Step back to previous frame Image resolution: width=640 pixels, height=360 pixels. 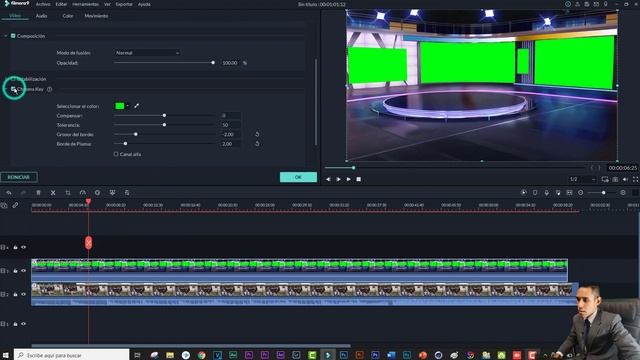(x=328, y=179)
